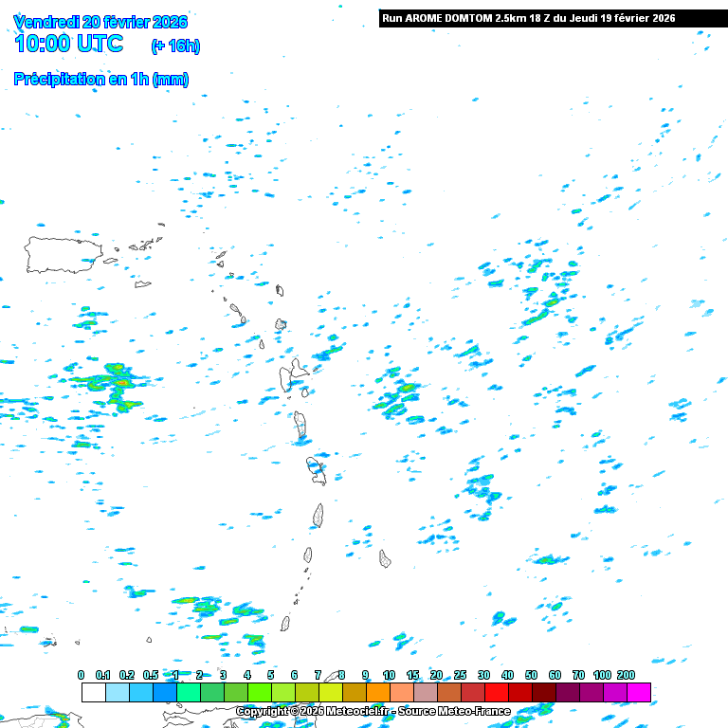Click the "Vendredi 20 février 2026" date title
Screen dimensions: 728x728
[x=101, y=22]
